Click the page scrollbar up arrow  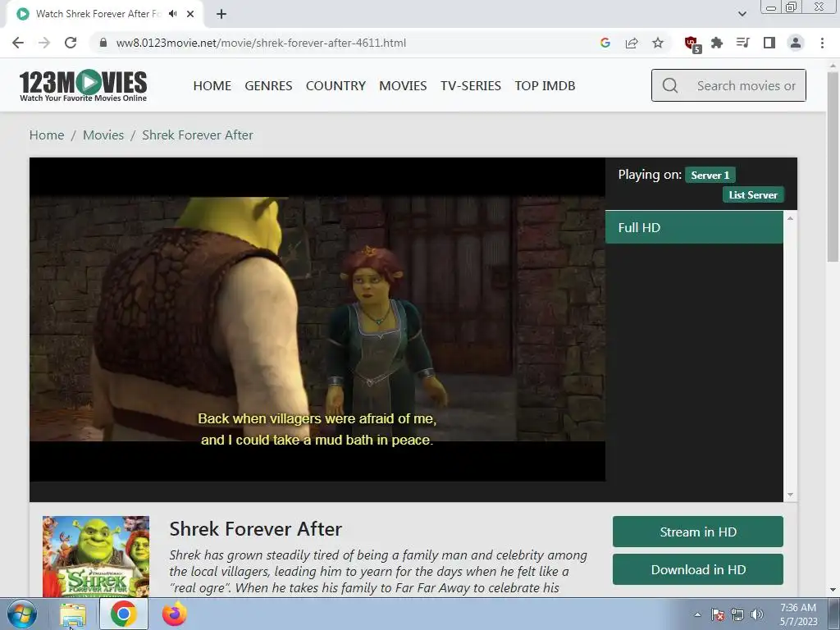coord(833,66)
